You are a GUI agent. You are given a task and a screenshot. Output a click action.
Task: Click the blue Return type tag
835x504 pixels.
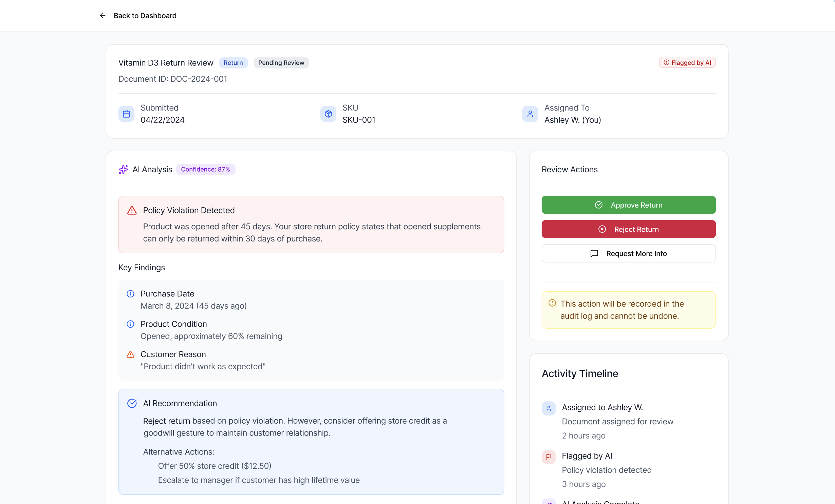point(233,63)
